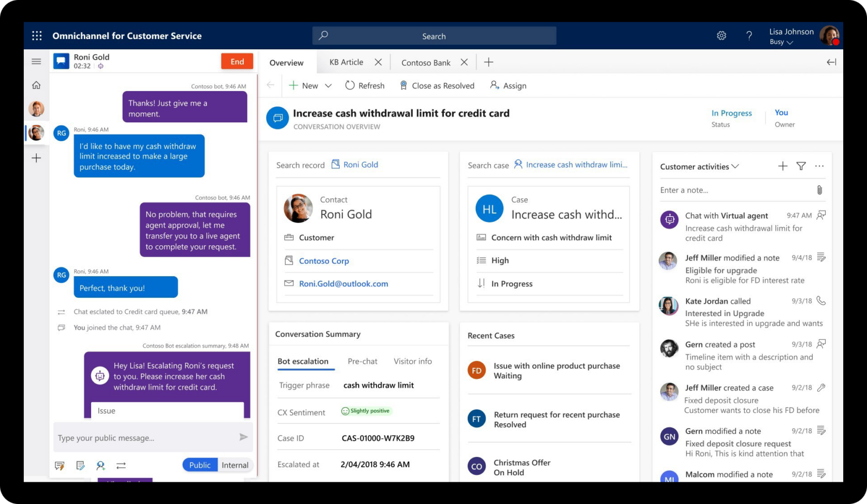This screenshot has height=504, width=867.
Task: Click the Refresh button
Action: (365, 86)
